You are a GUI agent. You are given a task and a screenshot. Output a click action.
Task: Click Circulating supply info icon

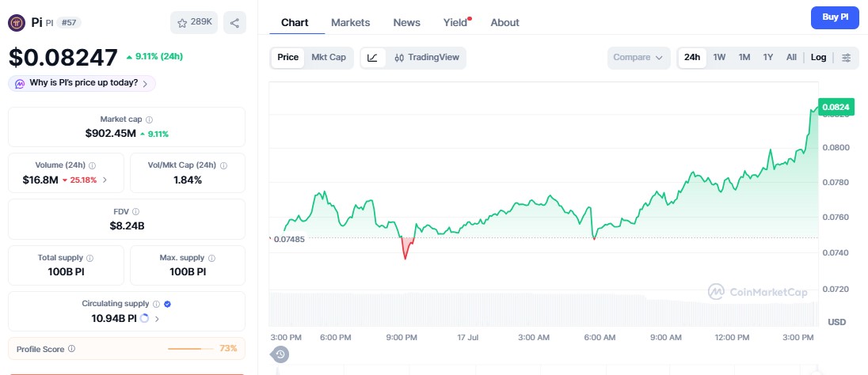pyautogui.click(x=156, y=304)
